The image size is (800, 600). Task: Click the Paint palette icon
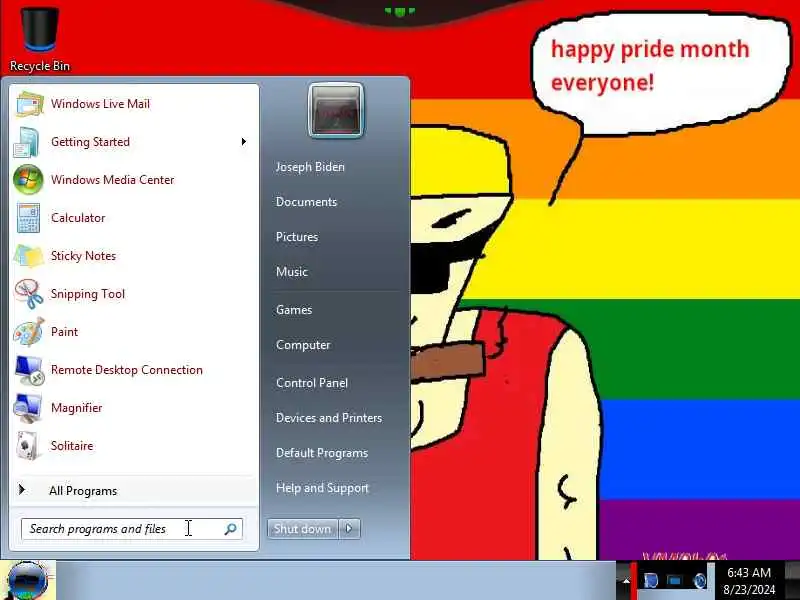point(29,332)
